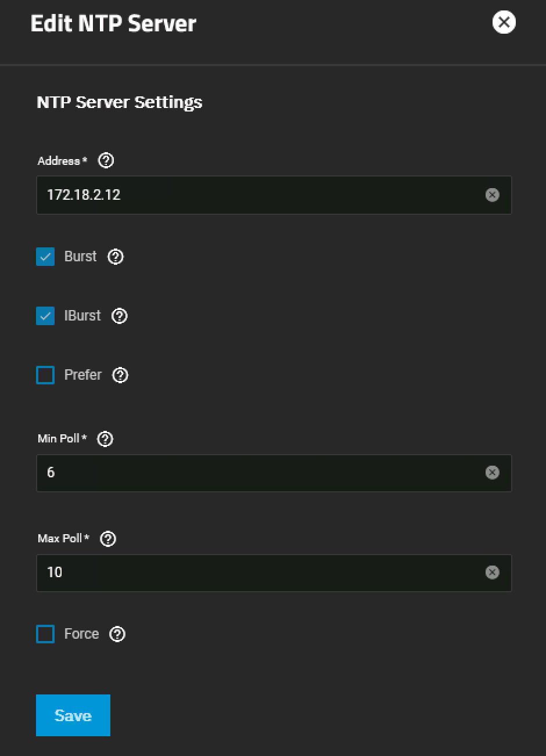546x756 pixels.
Task: Tick the Force checkbox
Action: (x=45, y=634)
